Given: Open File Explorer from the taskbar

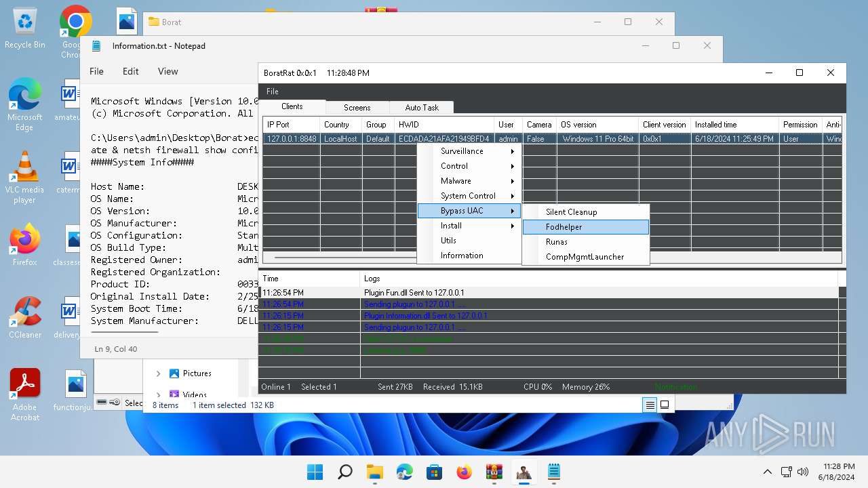Looking at the screenshot, I should click(375, 472).
